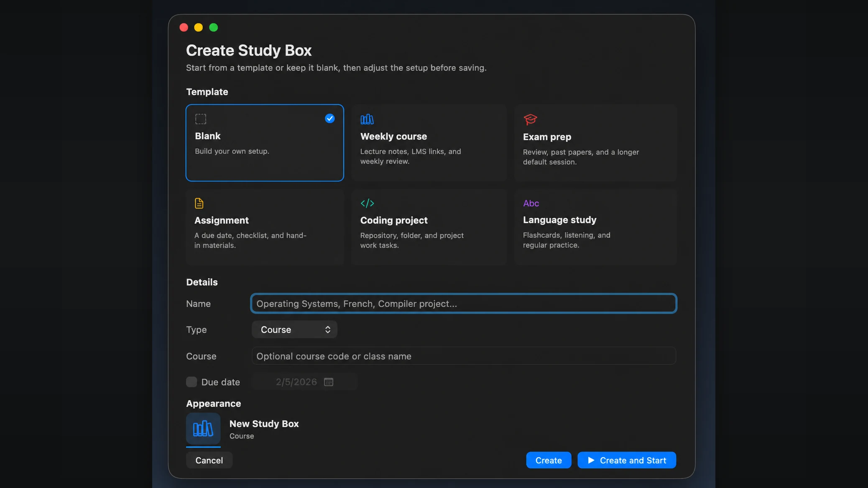Open the Type dropdown showing Course
The height and width of the screenshot is (488, 868).
[x=294, y=330]
